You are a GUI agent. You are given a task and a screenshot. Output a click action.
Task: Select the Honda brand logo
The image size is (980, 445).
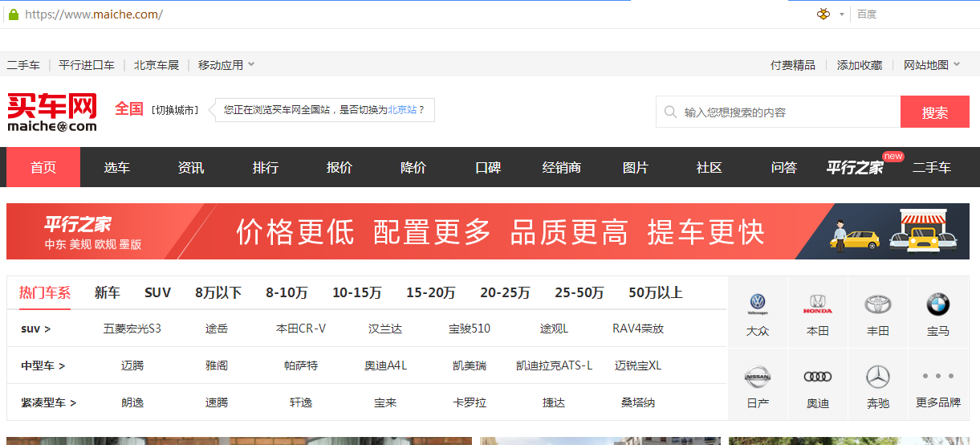click(818, 304)
